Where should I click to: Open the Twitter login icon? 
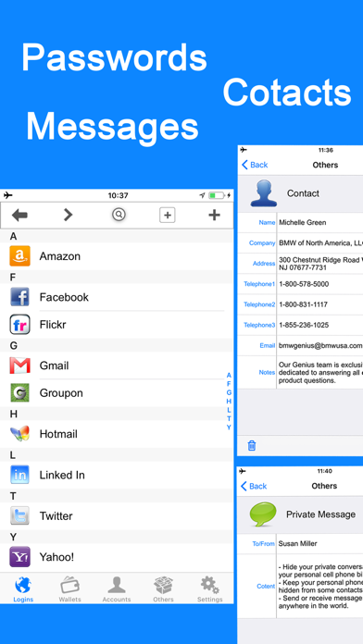[x=19, y=516]
